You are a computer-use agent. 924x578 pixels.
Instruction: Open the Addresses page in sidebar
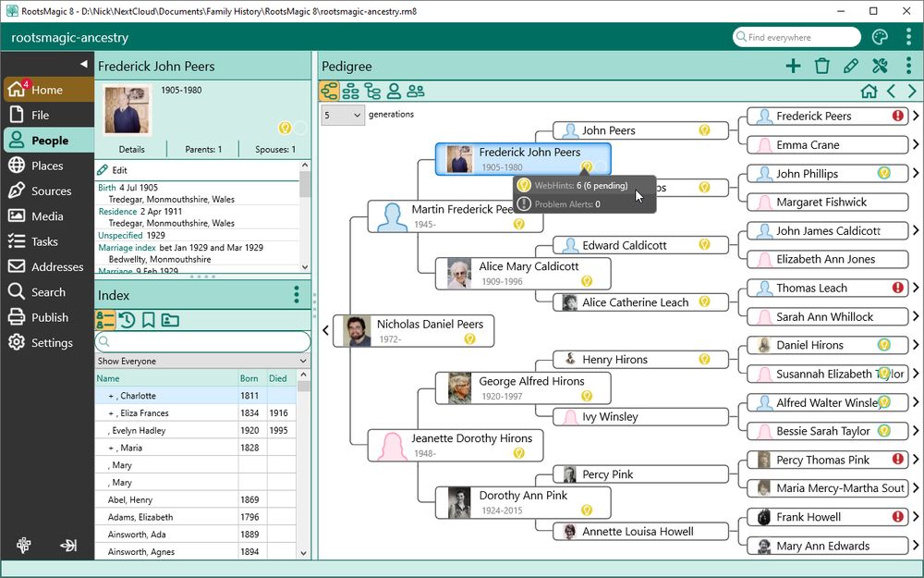click(48, 267)
